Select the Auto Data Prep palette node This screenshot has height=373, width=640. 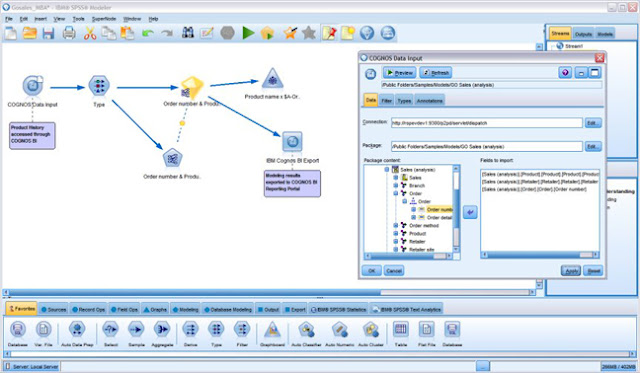(77, 329)
